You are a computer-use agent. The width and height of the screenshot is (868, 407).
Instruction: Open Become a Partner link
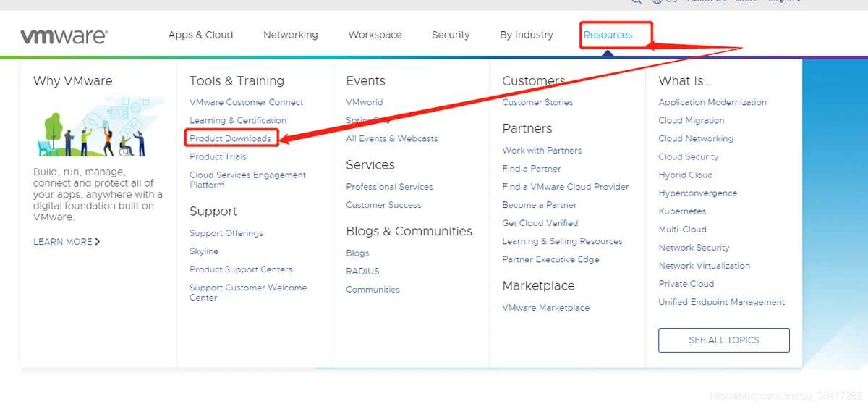[540, 205]
